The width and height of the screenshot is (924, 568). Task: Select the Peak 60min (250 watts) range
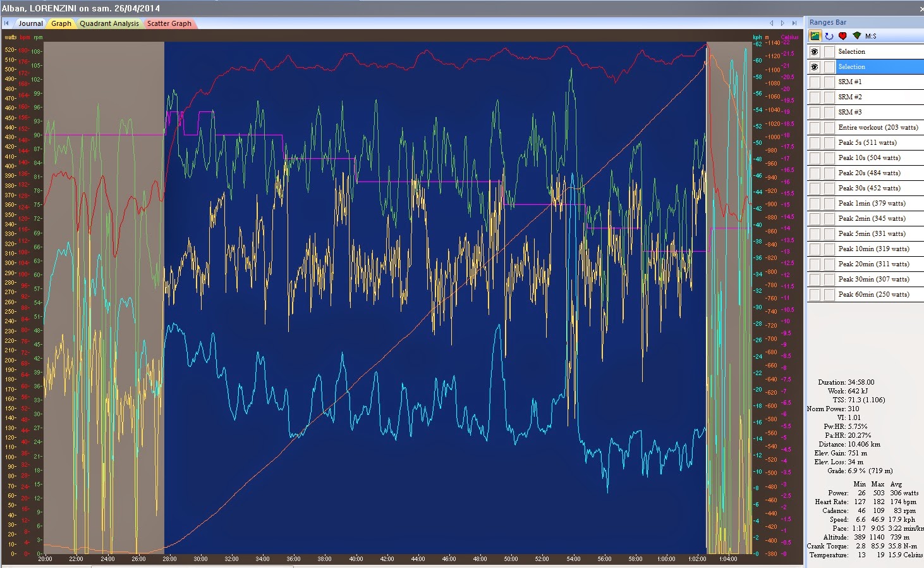[879, 295]
